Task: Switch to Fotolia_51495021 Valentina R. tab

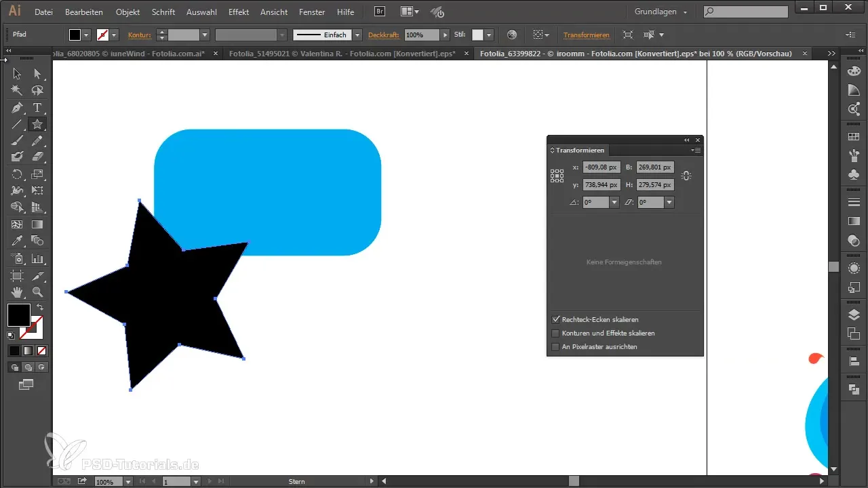Action: 342,53
